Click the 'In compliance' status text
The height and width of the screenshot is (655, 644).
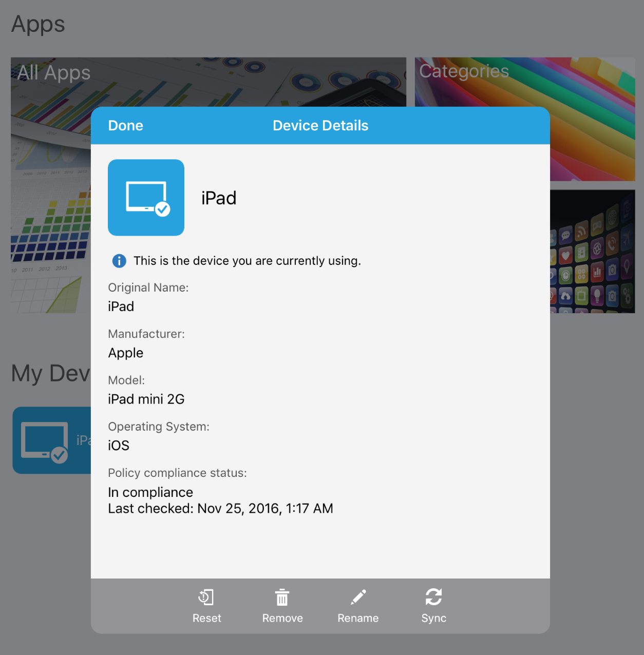[x=150, y=492]
